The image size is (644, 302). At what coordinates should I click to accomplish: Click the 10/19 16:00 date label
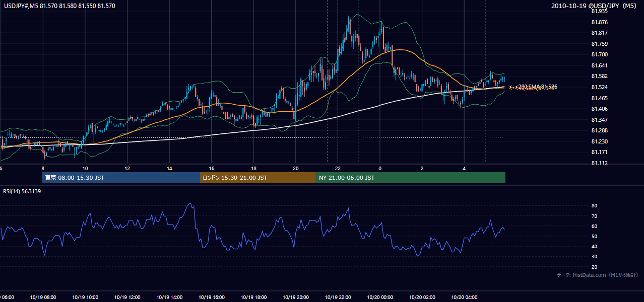212,297
